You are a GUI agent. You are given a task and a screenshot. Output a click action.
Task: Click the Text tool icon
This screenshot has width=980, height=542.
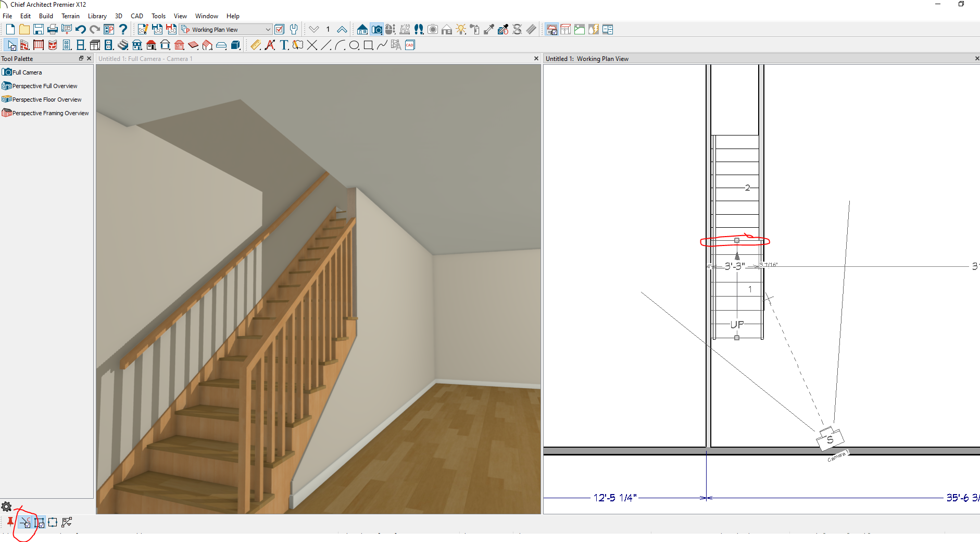point(284,45)
